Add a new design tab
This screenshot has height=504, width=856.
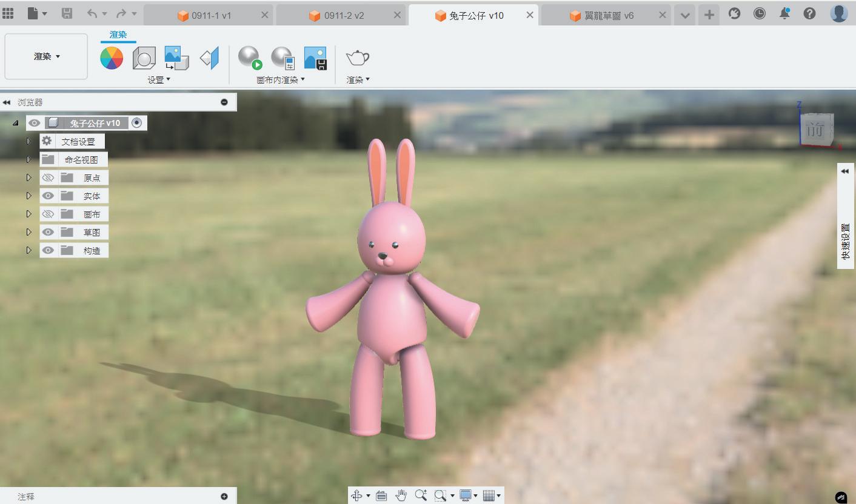click(x=709, y=15)
